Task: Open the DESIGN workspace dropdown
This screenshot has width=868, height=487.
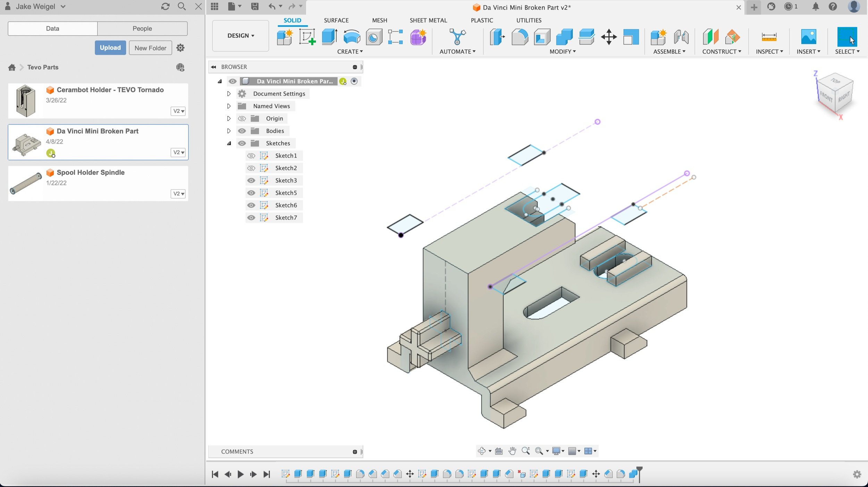Action: (241, 36)
